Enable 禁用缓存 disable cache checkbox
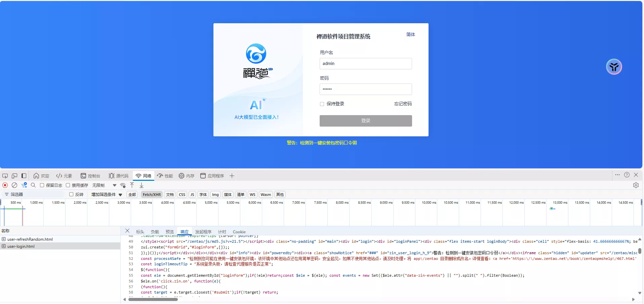The height and width of the screenshot is (304, 644). (68, 185)
